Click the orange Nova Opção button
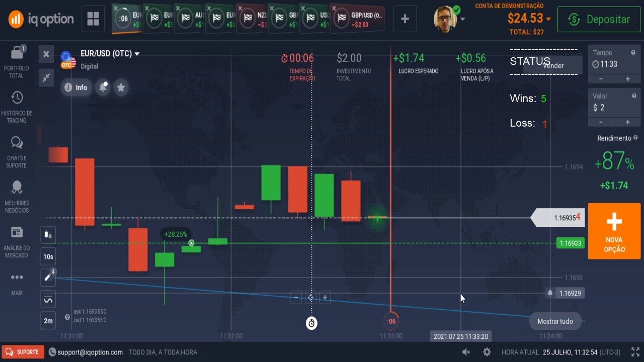Viewport: 644px width, 362px height. point(614,231)
